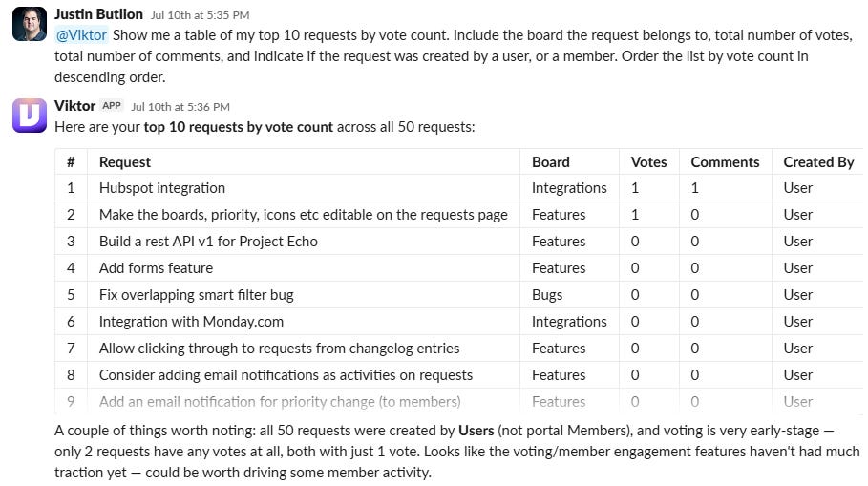This screenshot has width=868, height=486.
Task: Click Justin Butlion's profile avatar
Action: coord(30,24)
